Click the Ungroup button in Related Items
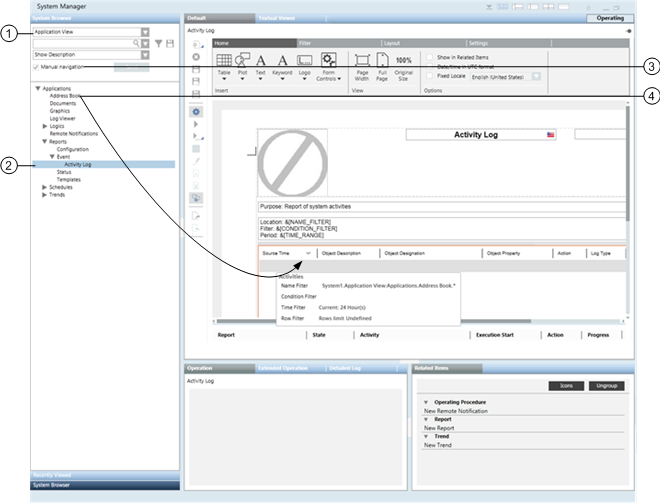The image size is (660, 503). click(606, 385)
